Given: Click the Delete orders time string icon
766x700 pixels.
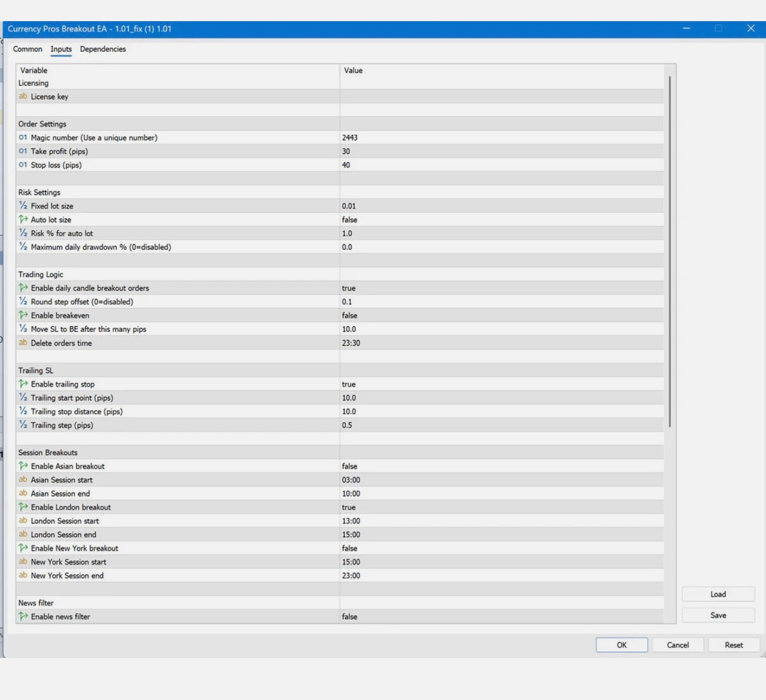Looking at the screenshot, I should pos(23,343).
